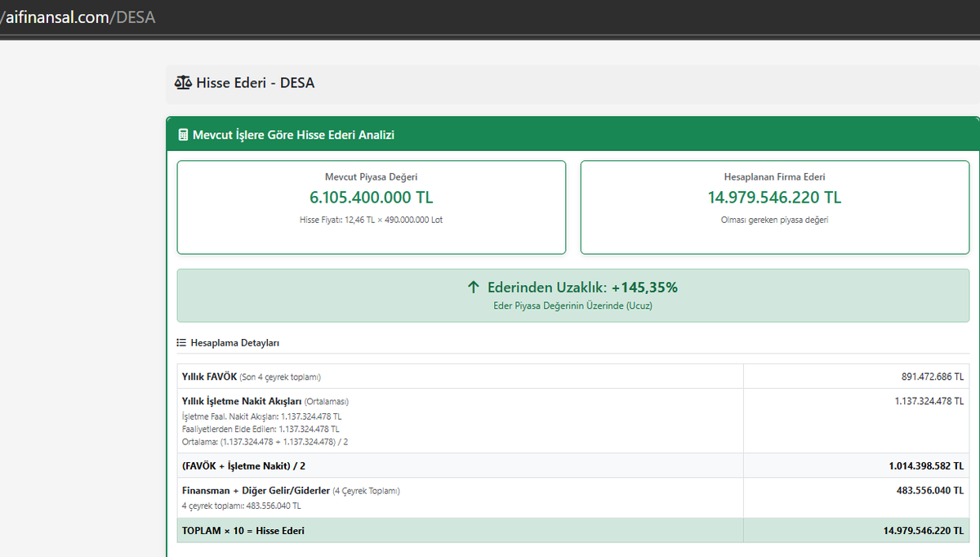The width and height of the screenshot is (980, 557).
Task: Click the value 891.472.686 TL
Action: coord(933,377)
